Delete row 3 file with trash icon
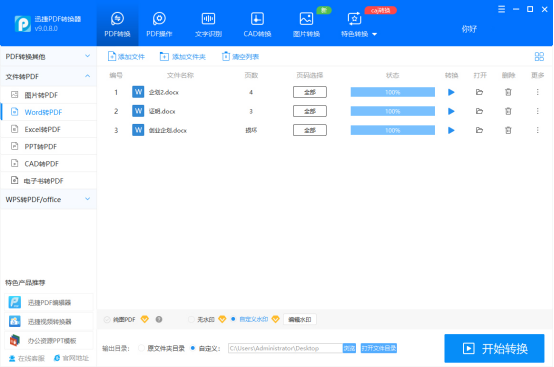The width and height of the screenshot is (554, 367). click(508, 130)
